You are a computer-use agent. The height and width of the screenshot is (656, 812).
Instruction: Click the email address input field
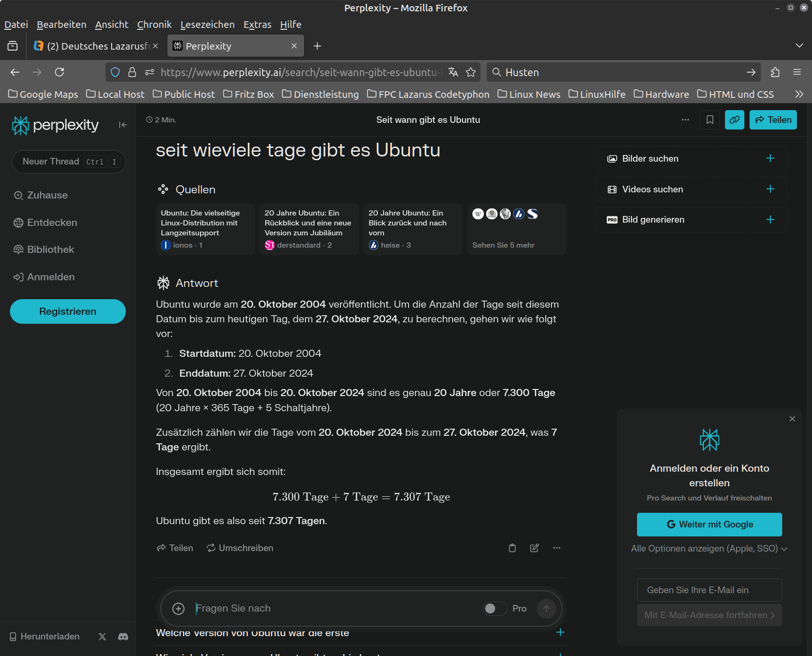[709, 590]
